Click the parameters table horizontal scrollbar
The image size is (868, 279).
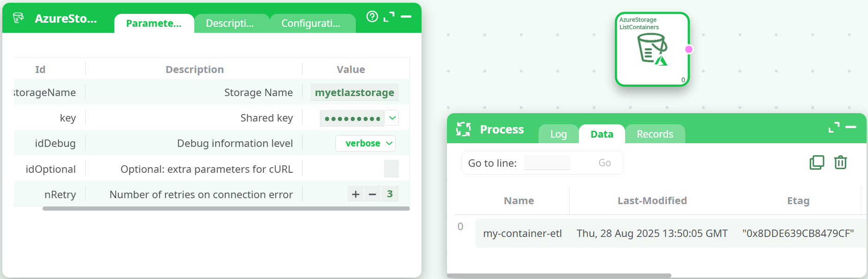[226, 209]
